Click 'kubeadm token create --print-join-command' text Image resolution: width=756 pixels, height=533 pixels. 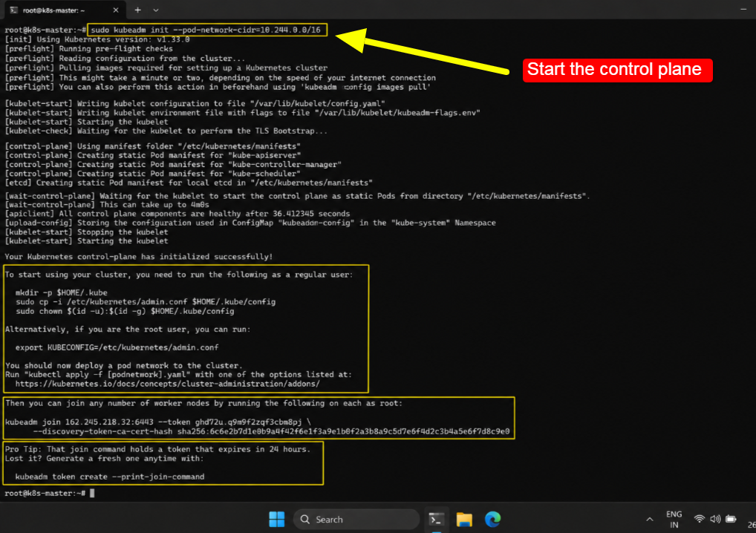tap(110, 477)
